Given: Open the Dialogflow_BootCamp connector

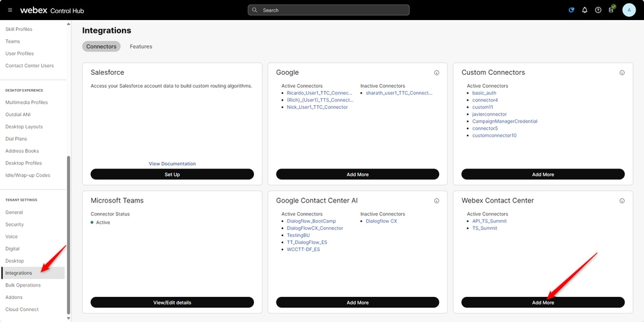Looking at the screenshot, I should 311,221.
